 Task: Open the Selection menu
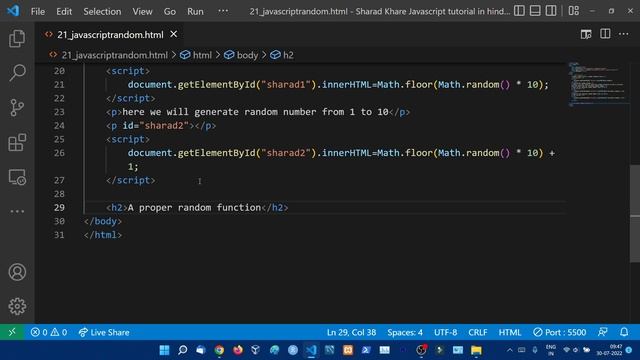(x=102, y=11)
